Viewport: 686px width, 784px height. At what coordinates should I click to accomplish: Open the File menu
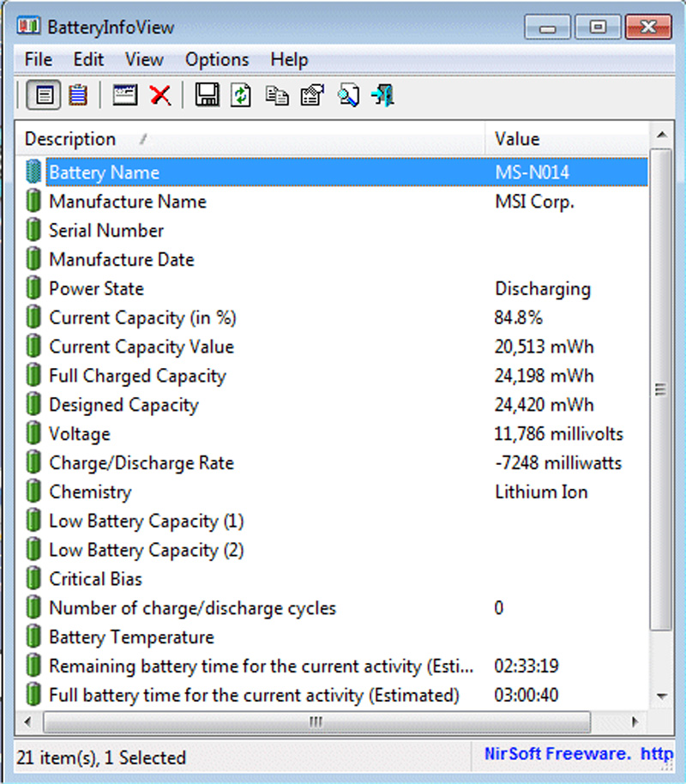[x=37, y=59]
